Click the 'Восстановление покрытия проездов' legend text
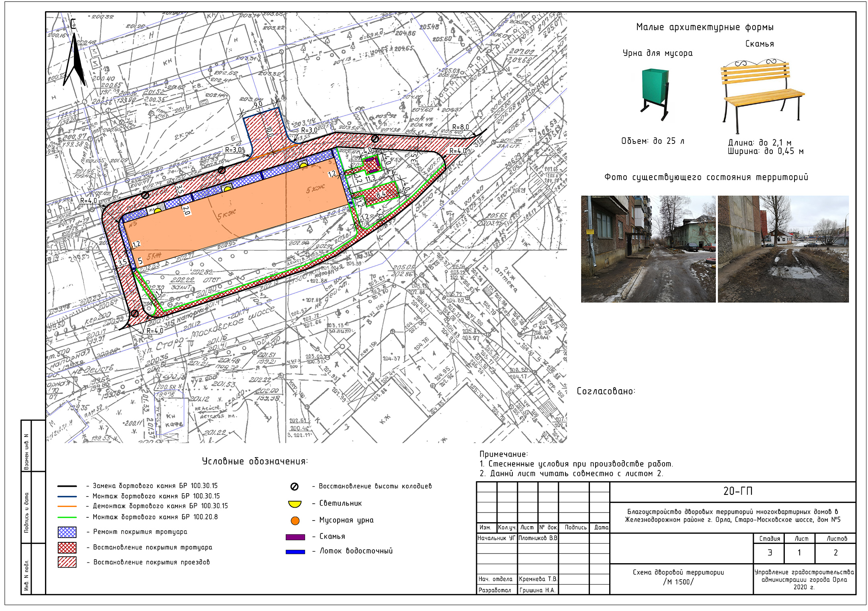The image size is (868, 611). click(151, 562)
